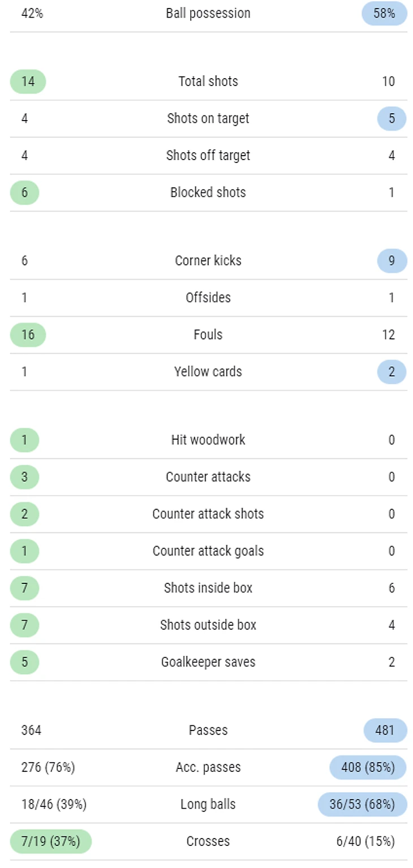Click the blue 5 shots on target badge
Screen dimensions: 413x868
(392, 119)
